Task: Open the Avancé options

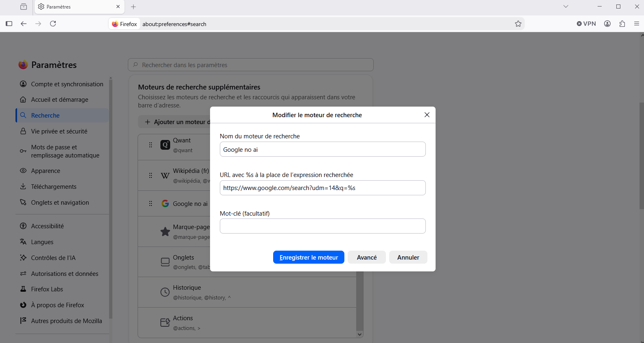Action: [367, 257]
